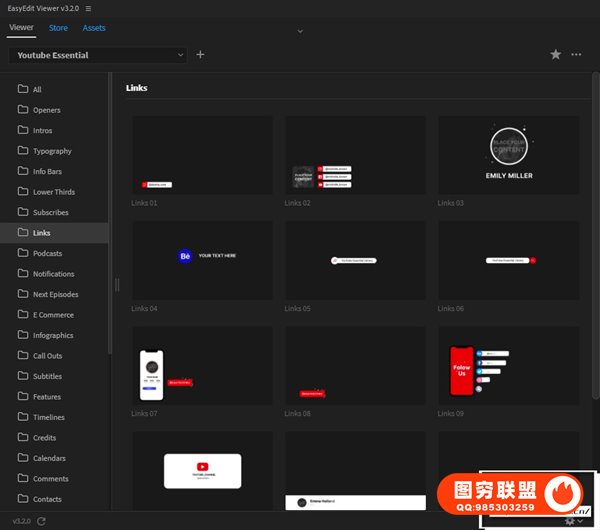
Task: Open the Subscribes category folder
Action: tap(50, 212)
